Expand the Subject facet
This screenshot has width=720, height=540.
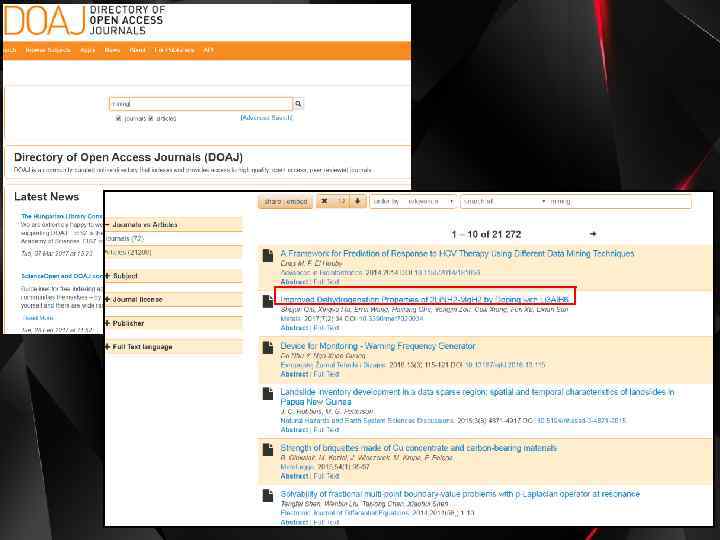coord(174,276)
